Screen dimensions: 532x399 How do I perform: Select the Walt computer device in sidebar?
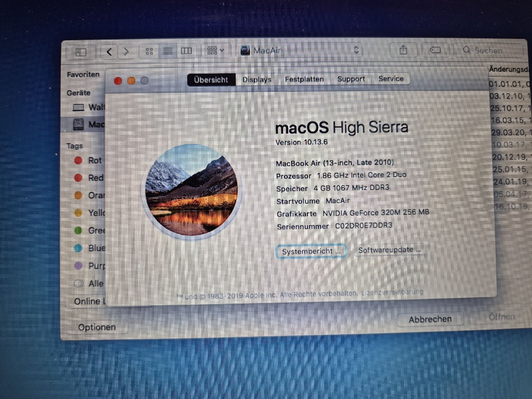(88, 107)
